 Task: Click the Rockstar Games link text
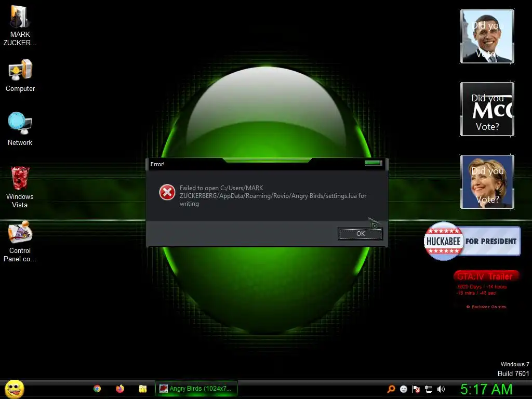click(486, 307)
